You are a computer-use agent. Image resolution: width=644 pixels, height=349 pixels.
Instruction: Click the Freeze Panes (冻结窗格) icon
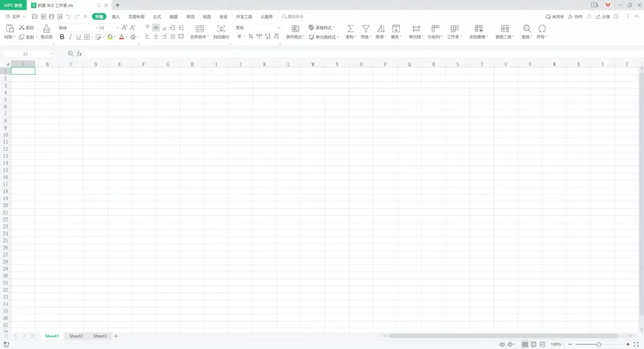[x=479, y=28]
